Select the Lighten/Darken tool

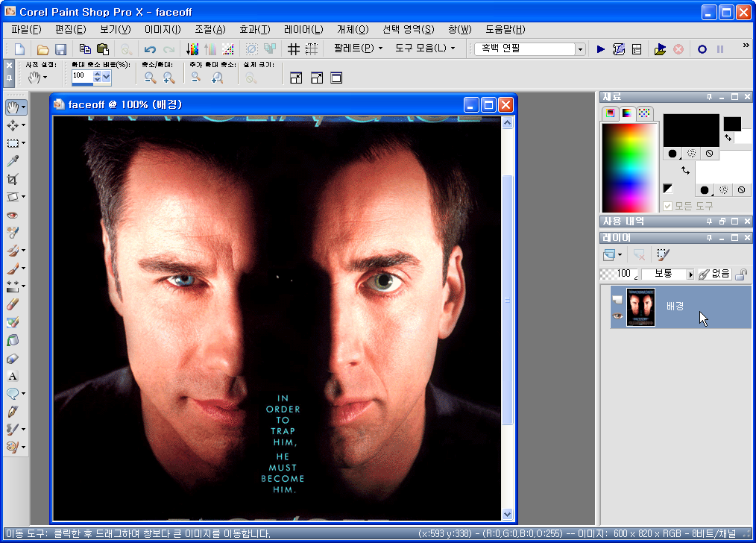pos(13,286)
